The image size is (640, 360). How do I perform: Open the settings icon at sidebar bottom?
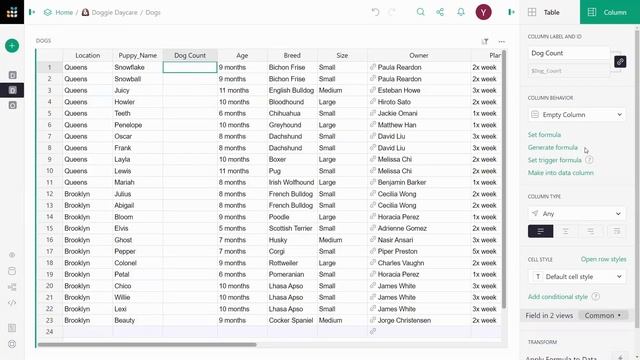(12, 344)
